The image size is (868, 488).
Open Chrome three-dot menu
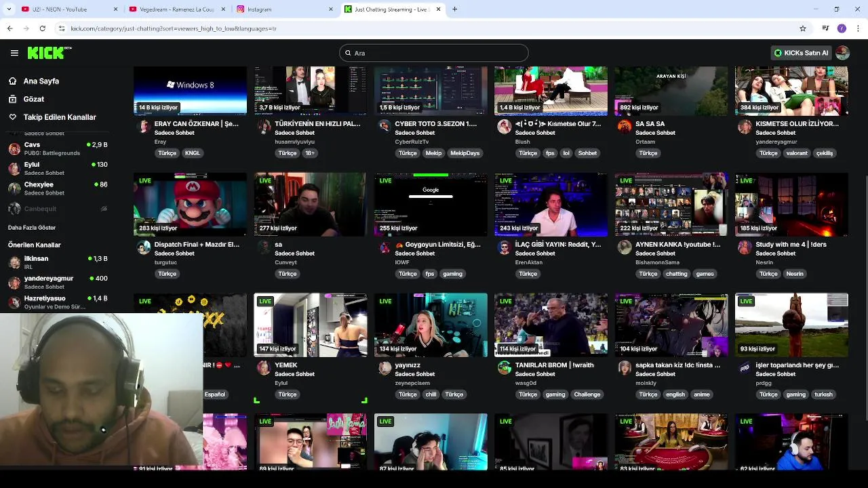click(x=859, y=28)
